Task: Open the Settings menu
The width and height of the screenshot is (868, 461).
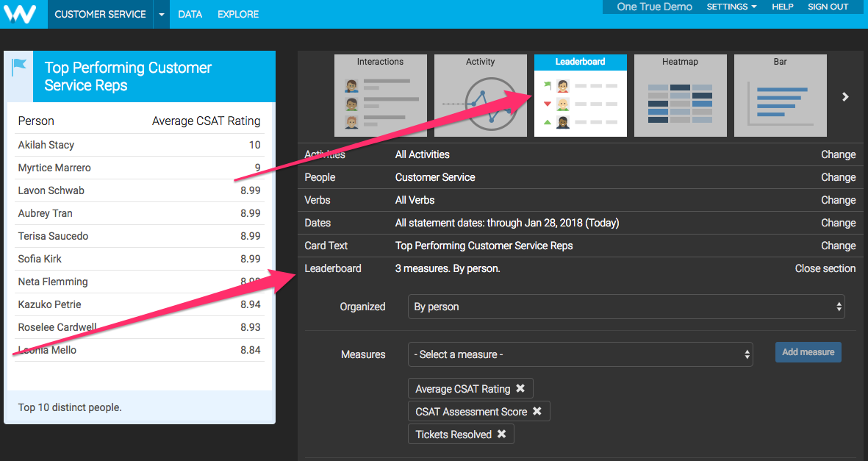Action: [731, 7]
